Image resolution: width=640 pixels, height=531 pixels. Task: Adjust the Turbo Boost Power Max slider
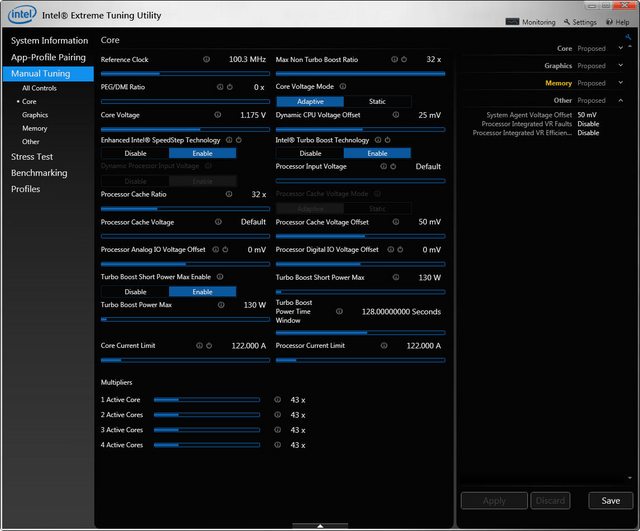tap(185, 319)
